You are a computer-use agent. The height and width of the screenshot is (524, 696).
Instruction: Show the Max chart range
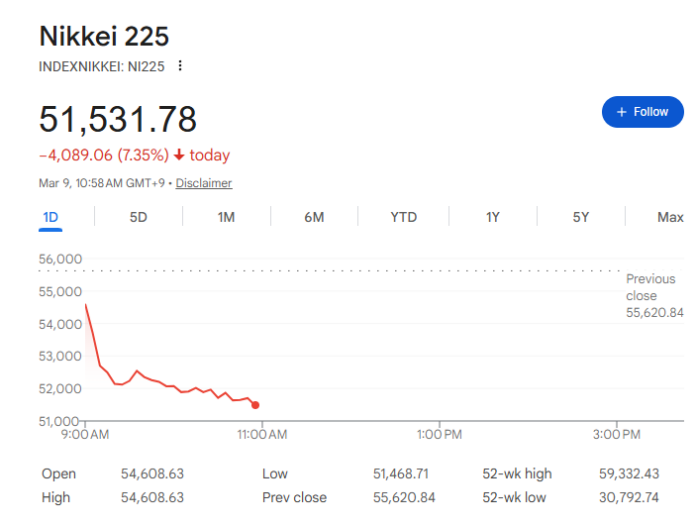[670, 217]
